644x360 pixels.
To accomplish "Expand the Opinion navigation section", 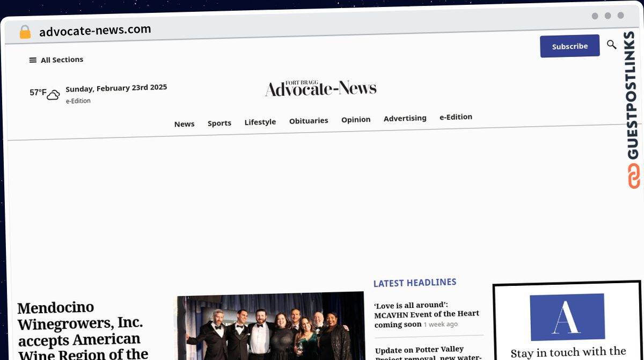I will point(355,119).
